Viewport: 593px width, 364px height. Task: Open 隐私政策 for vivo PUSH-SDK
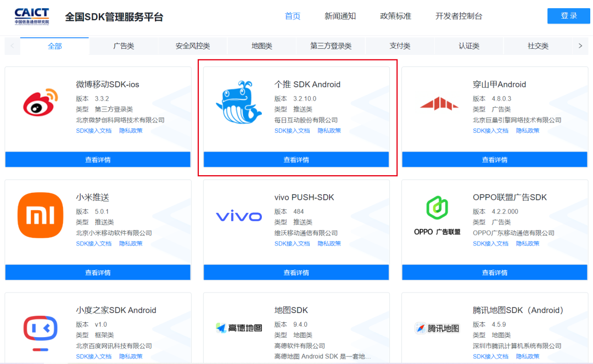tap(329, 244)
